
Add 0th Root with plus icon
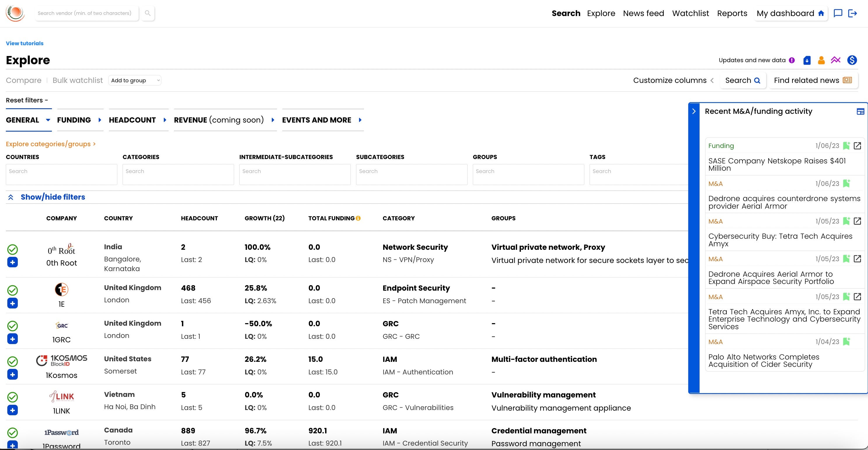click(13, 262)
